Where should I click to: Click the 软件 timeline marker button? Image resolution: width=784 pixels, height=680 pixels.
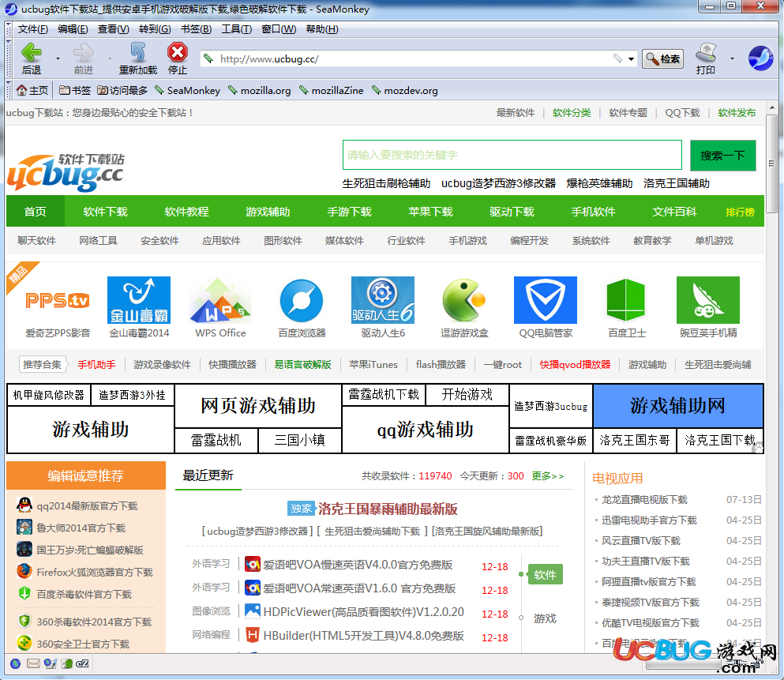tap(545, 574)
